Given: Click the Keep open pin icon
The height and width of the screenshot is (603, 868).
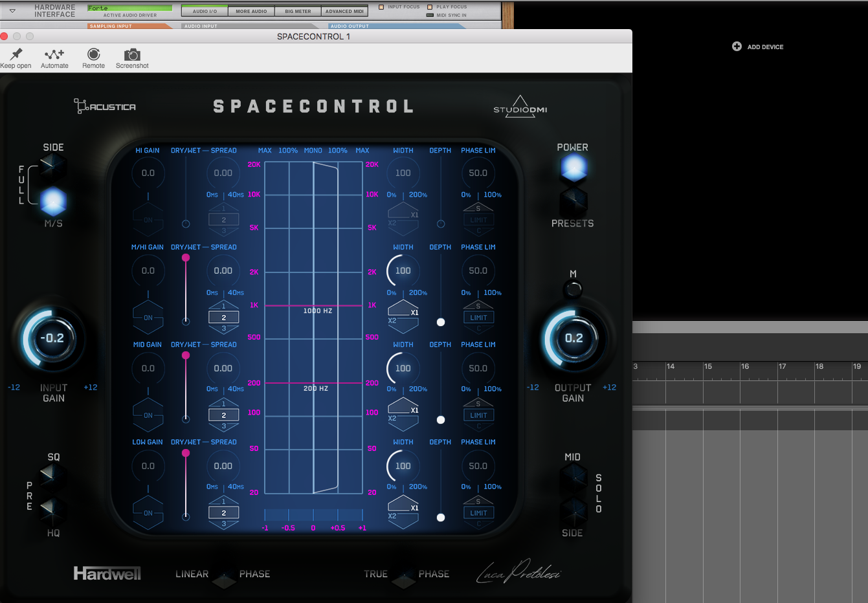Looking at the screenshot, I should pos(16,54).
